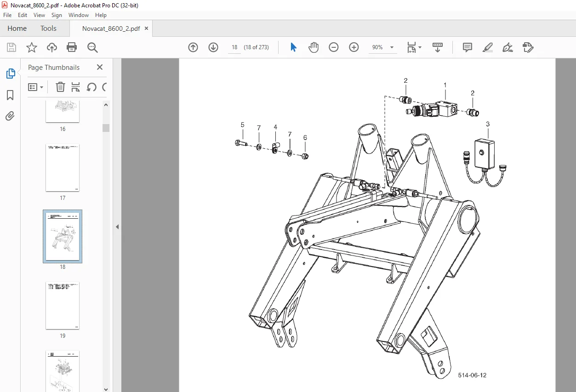576x392 pixels.
Task: Open the fit page options dropdown
Action: tap(414, 47)
